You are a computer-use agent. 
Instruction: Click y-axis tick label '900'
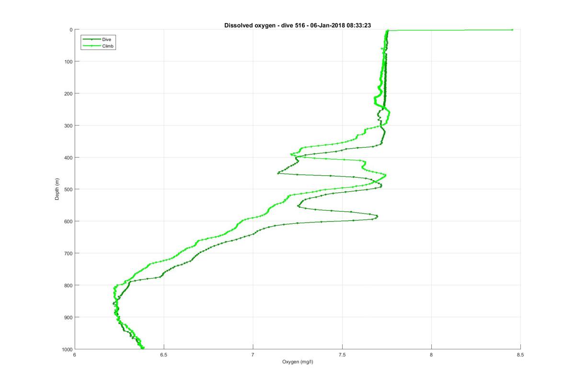[x=68, y=317]
